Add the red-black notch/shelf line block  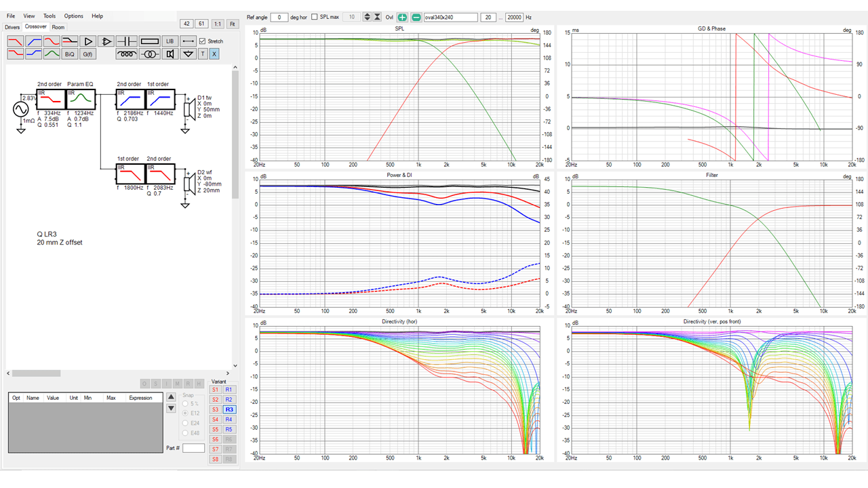tap(70, 41)
